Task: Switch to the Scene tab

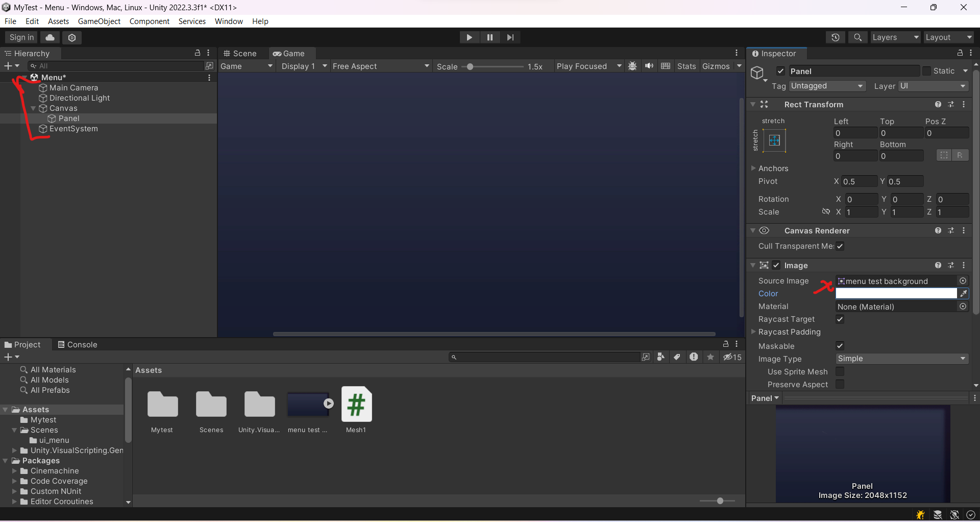Action: point(240,53)
